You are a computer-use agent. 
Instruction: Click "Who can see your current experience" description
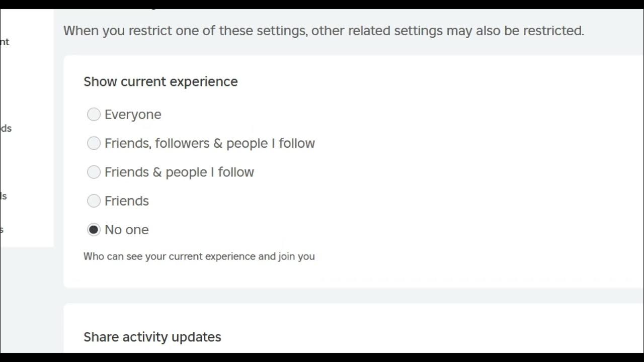pos(199,256)
